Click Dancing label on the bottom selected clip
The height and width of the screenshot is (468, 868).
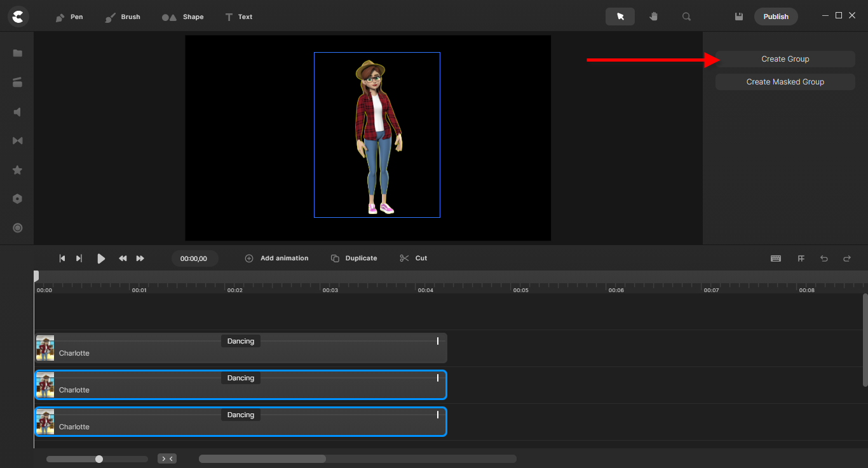(241, 415)
